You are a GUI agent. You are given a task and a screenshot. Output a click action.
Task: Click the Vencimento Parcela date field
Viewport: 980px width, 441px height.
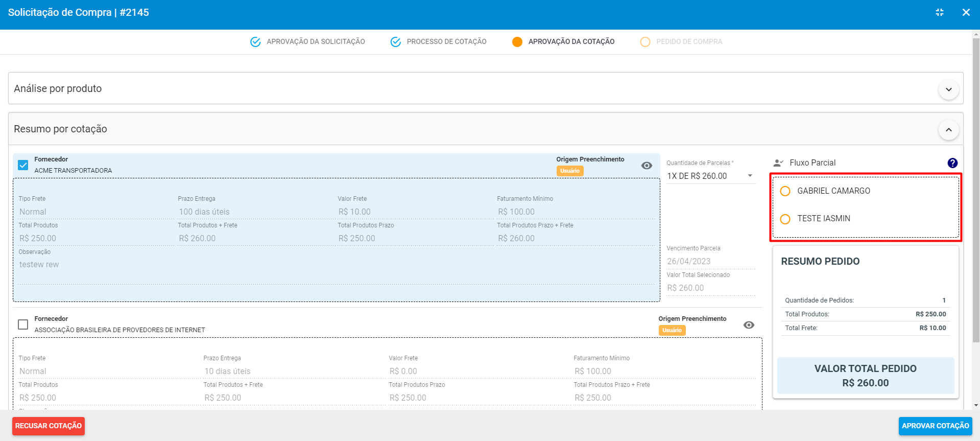point(710,261)
